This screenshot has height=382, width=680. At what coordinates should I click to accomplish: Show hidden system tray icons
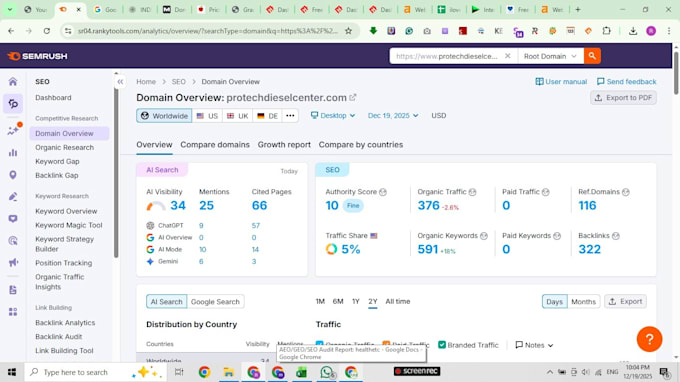click(549, 372)
